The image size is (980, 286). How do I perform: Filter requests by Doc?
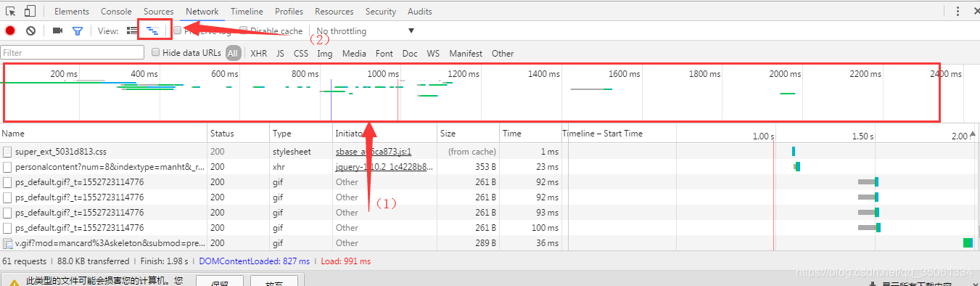point(410,54)
